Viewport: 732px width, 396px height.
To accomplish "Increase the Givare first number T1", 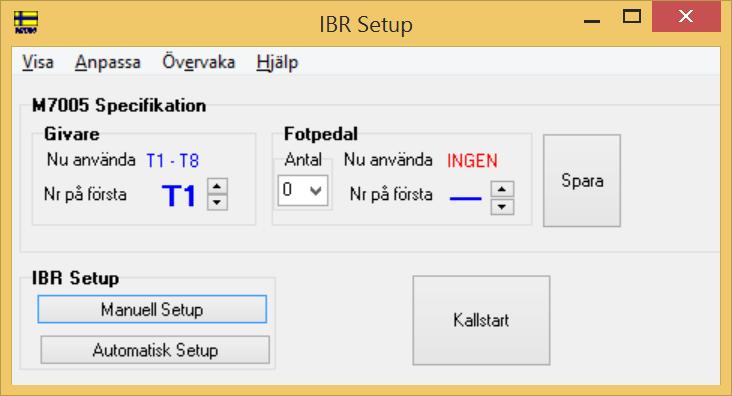I will pyautogui.click(x=217, y=186).
